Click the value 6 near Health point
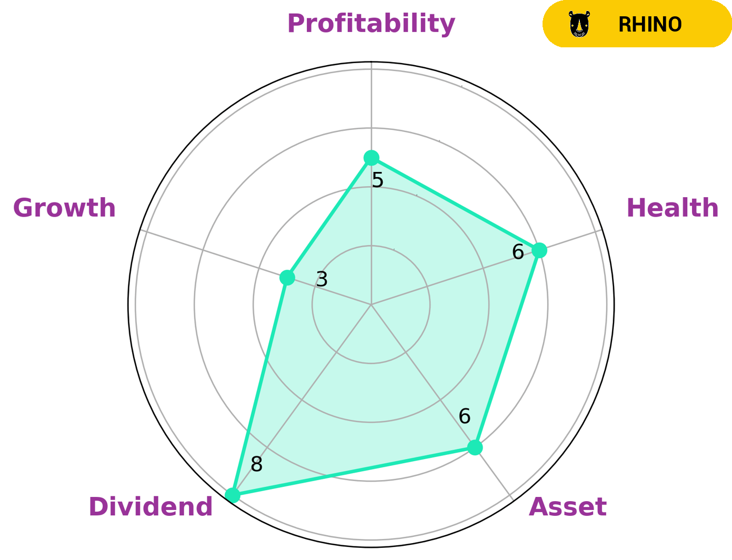 (518, 252)
